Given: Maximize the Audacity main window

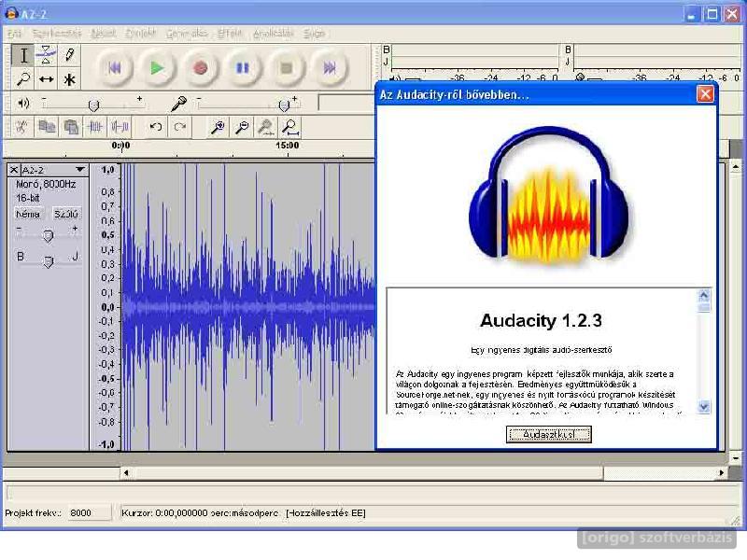Looking at the screenshot, I should tap(712, 14).
